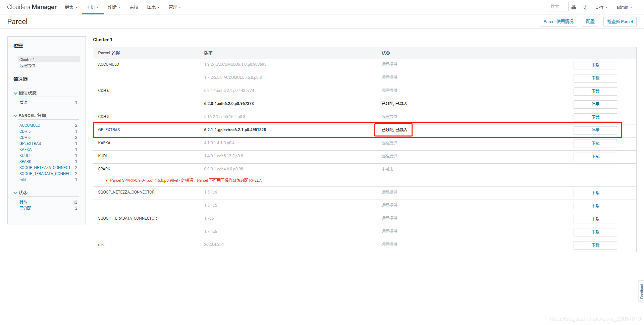Download KUDU 1.4.0 parcel
The height and width of the screenshot is (325, 644).
pyautogui.click(x=595, y=157)
